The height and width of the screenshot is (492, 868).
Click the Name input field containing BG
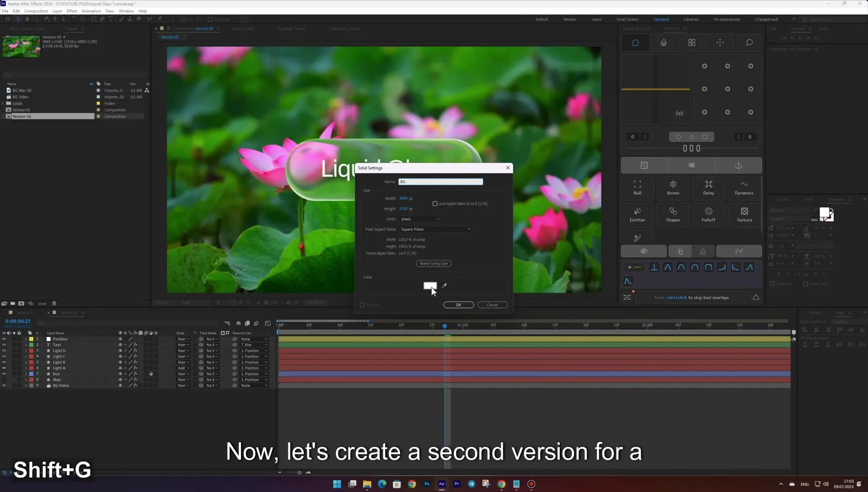click(440, 182)
